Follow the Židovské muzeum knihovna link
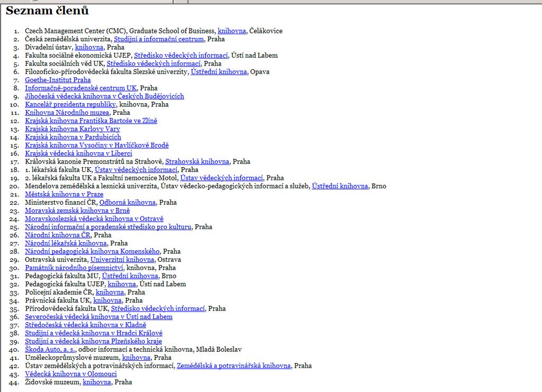Image resolution: width=542 pixels, height=392 pixels. pos(97,382)
